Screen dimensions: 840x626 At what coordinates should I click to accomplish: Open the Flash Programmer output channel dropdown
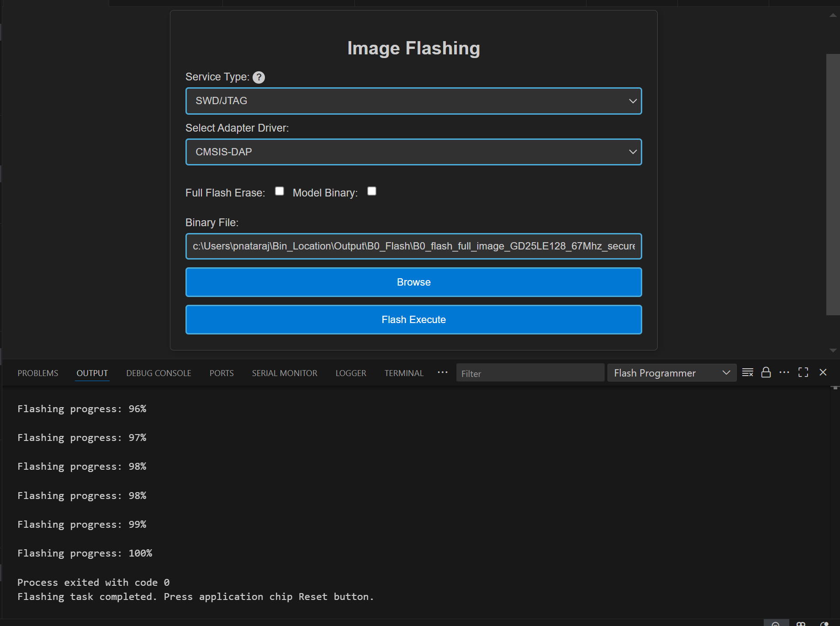coord(671,373)
